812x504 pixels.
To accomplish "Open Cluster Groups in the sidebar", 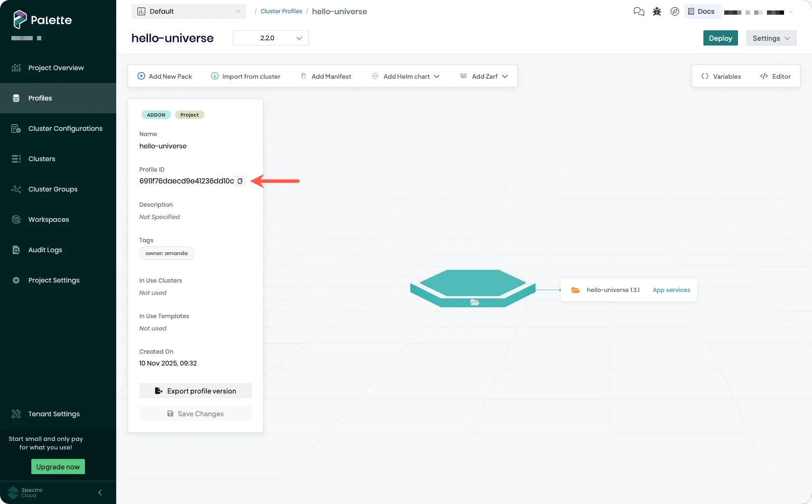I will click(x=52, y=189).
